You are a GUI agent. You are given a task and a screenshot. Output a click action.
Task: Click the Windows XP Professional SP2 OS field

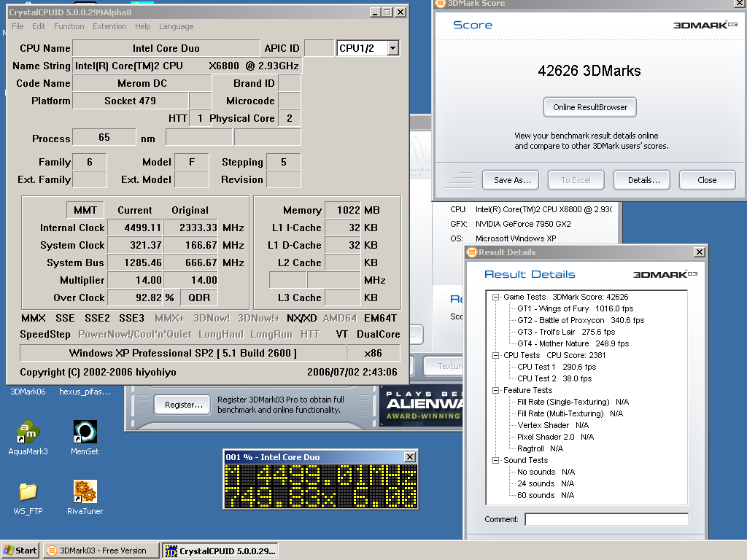coord(183,353)
